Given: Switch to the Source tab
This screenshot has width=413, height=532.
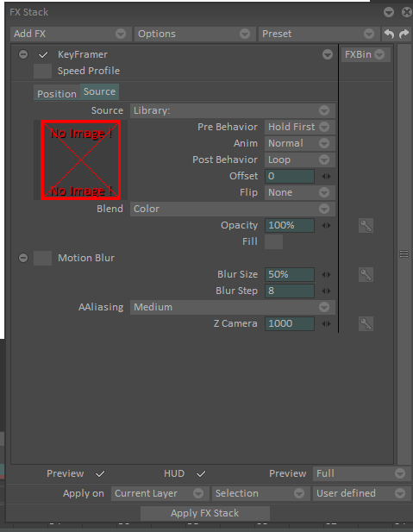Looking at the screenshot, I should 99,91.
